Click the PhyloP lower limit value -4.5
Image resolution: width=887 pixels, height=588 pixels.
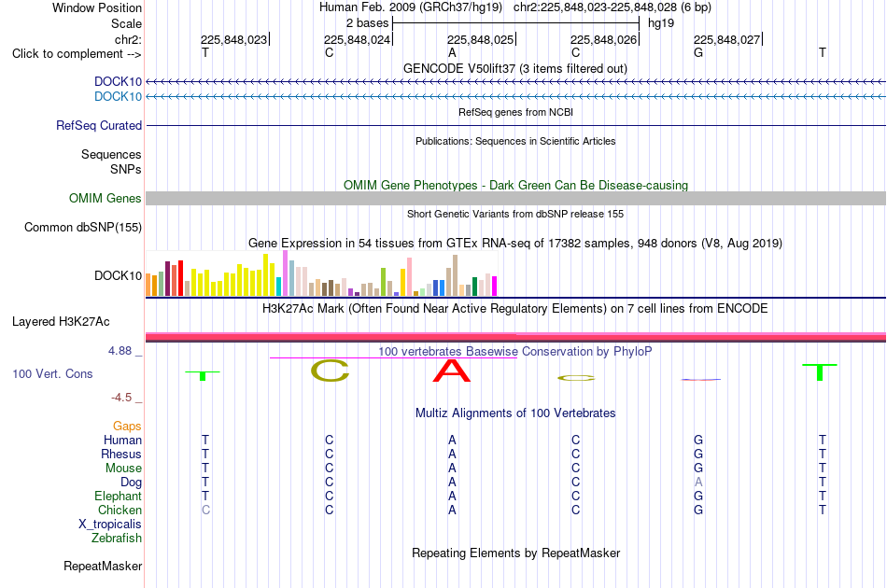(x=121, y=398)
